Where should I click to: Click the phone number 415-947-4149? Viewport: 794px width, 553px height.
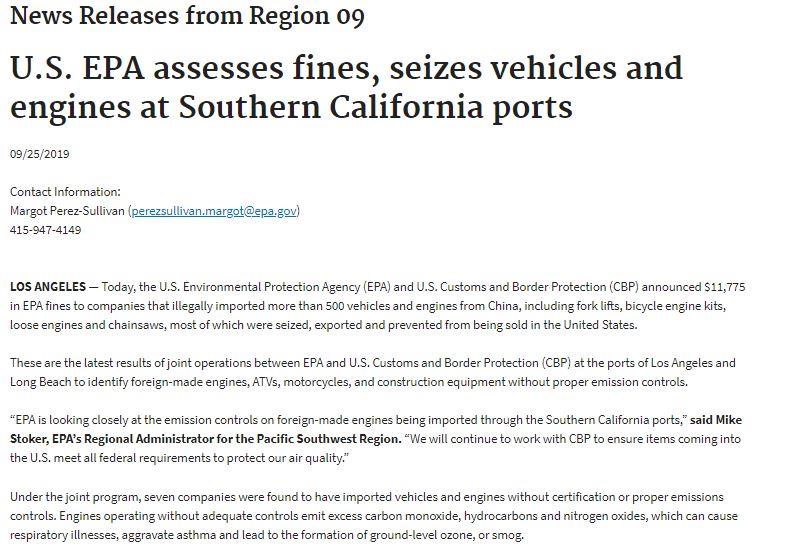(46, 230)
